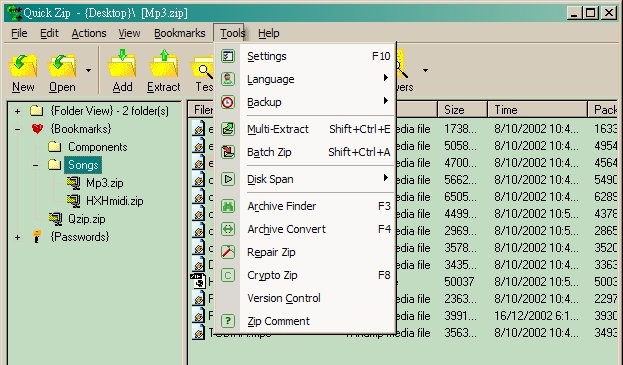
Task: Select Mp3.zip in the tree
Action: tap(104, 183)
